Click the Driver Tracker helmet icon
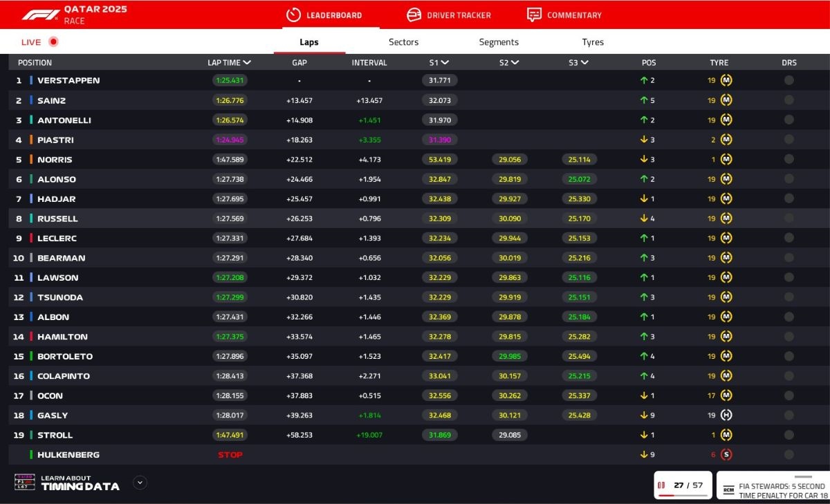This screenshot has width=830, height=504. coord(414,15)
